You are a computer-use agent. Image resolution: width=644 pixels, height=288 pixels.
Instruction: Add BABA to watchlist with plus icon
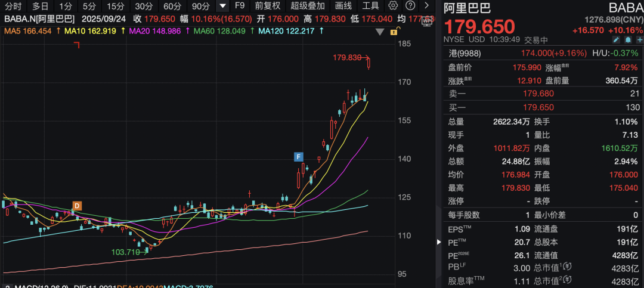tap(639, 40)
